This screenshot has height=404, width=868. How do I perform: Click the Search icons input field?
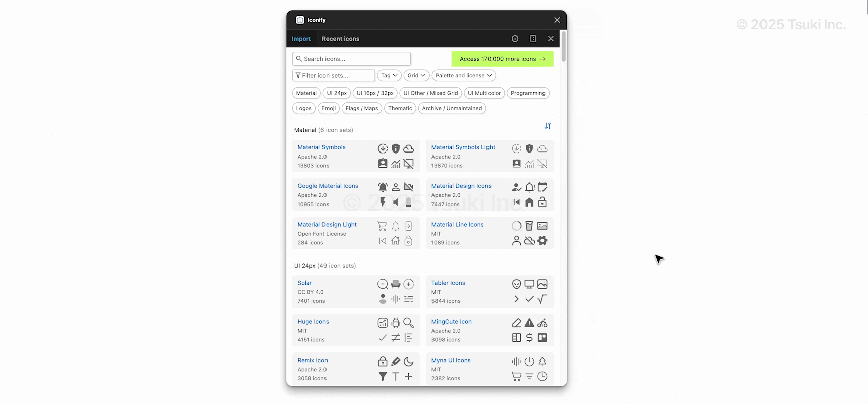pyautogui.click(x=351, y=59)
